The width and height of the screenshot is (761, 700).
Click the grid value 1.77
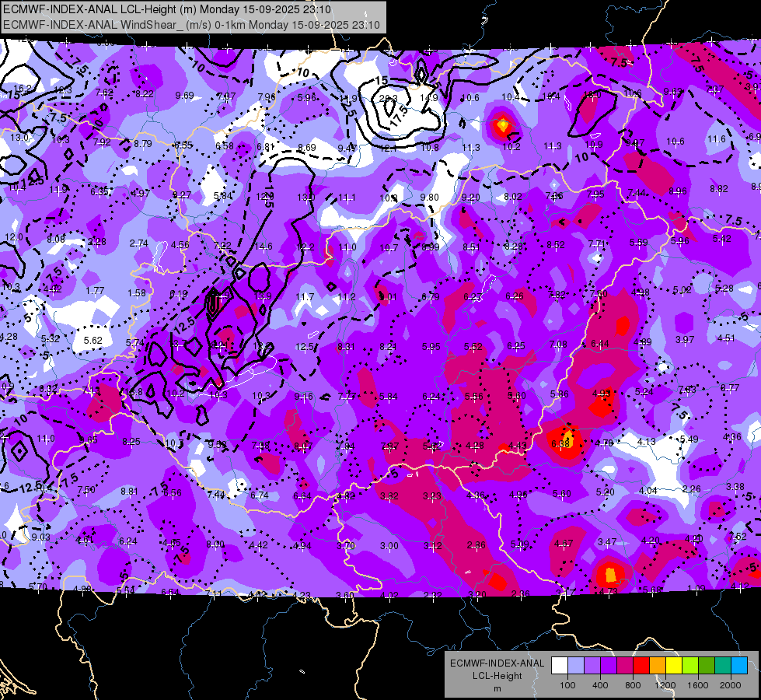coord(95,290)
